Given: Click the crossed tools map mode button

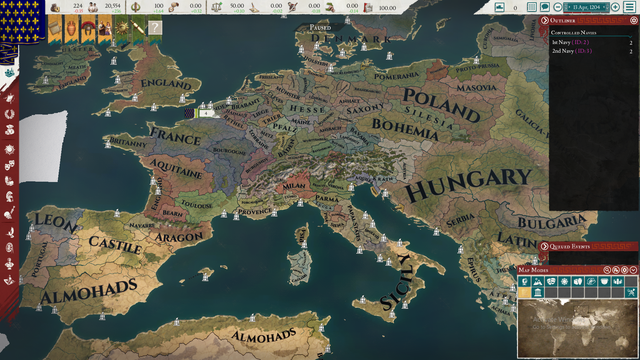Looking at the screenshot, I should [631, 292].
